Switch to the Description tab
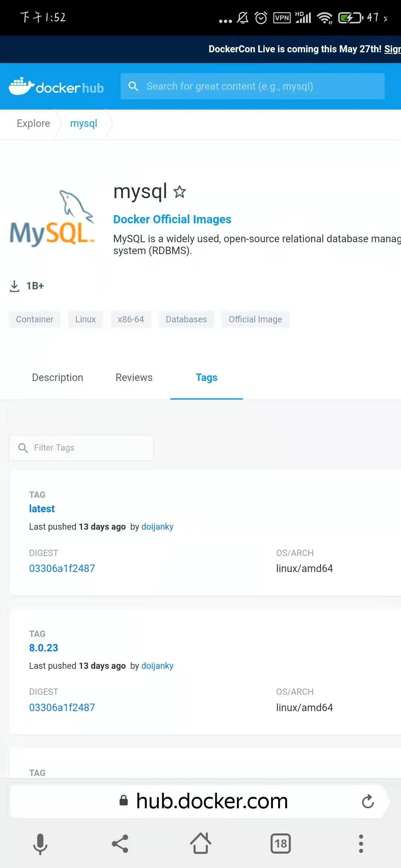Viewport: 401px width, 868px height. coord(58,378)
